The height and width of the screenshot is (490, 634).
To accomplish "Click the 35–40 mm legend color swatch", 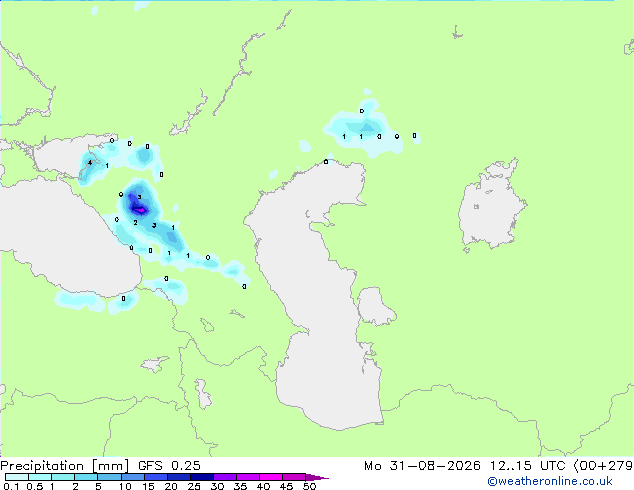I will tap(248, 477).
